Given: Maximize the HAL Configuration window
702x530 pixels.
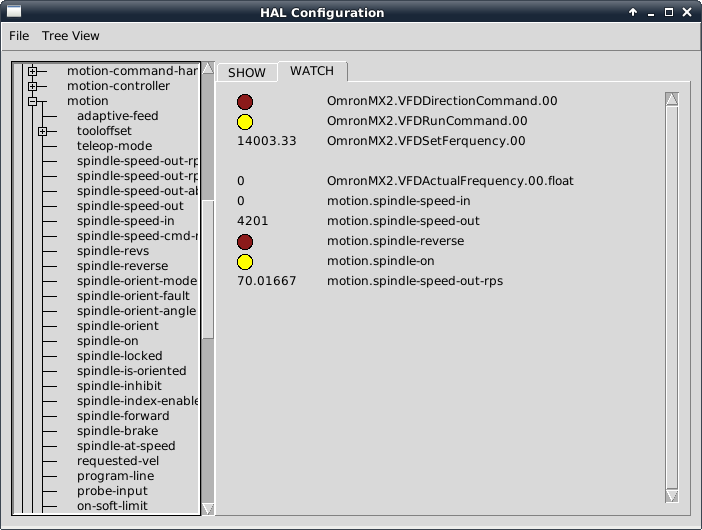Looking at the screenshot, I should 668,12.
